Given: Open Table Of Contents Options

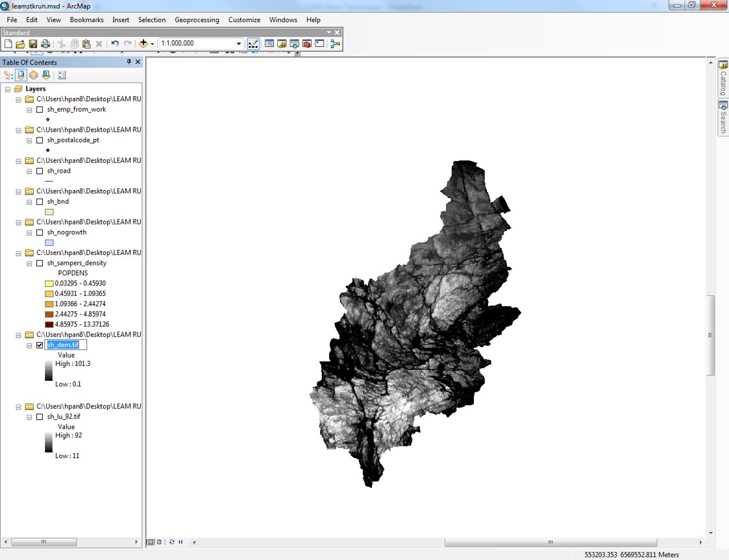Looking at the screenshot, I should (62, 75).
